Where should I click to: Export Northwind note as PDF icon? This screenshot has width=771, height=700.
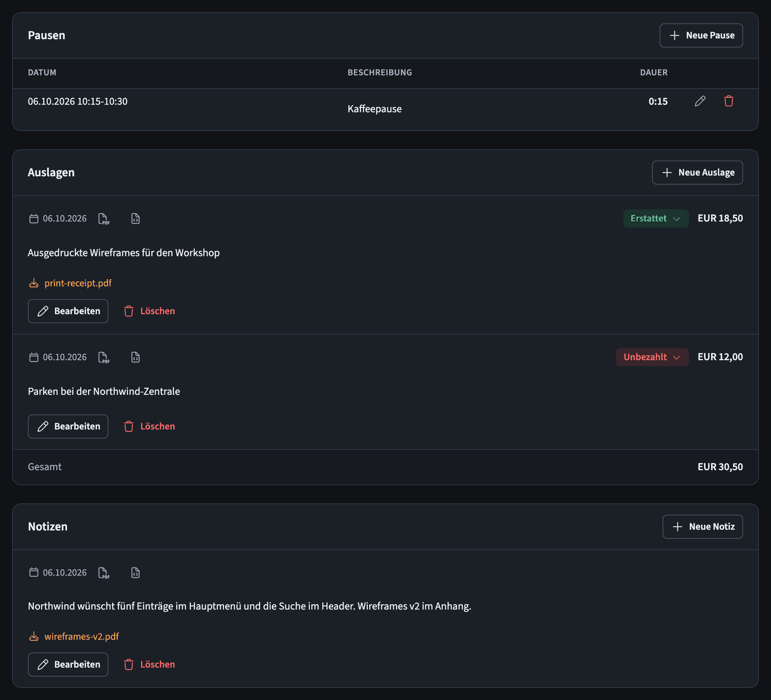[104, 573]
